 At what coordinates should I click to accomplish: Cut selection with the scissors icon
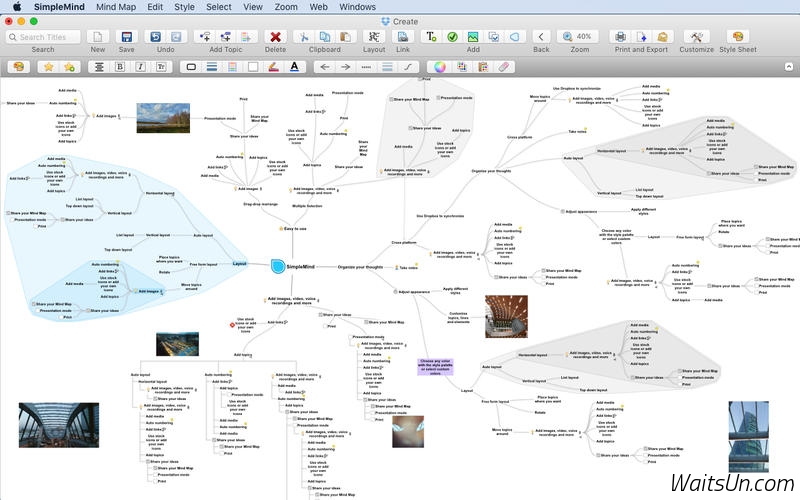304,37
